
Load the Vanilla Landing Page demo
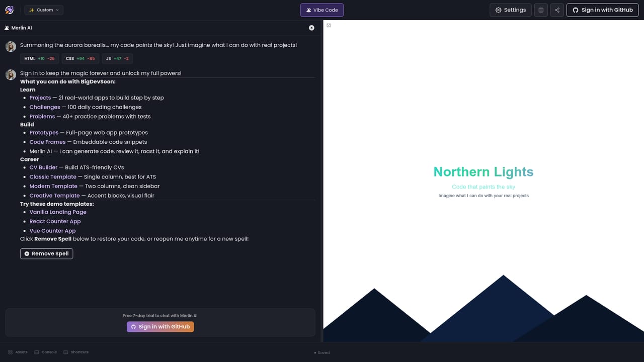tap(58, 212)
